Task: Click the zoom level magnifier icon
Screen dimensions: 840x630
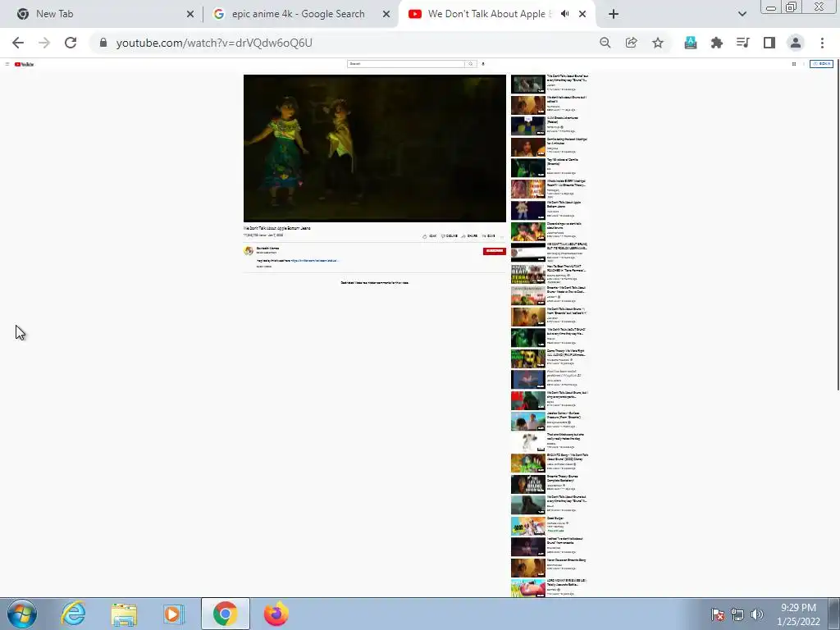Action: [x=605, y=43]
